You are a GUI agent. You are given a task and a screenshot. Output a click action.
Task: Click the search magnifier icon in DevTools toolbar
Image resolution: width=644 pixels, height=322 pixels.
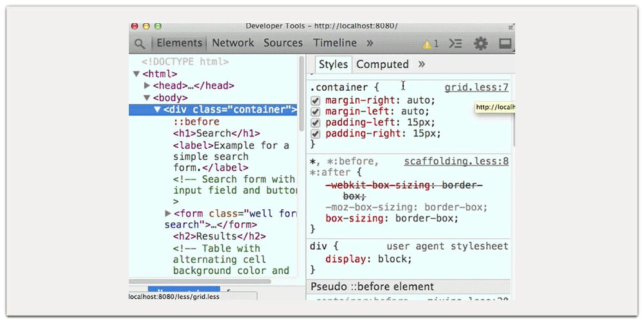140,44
